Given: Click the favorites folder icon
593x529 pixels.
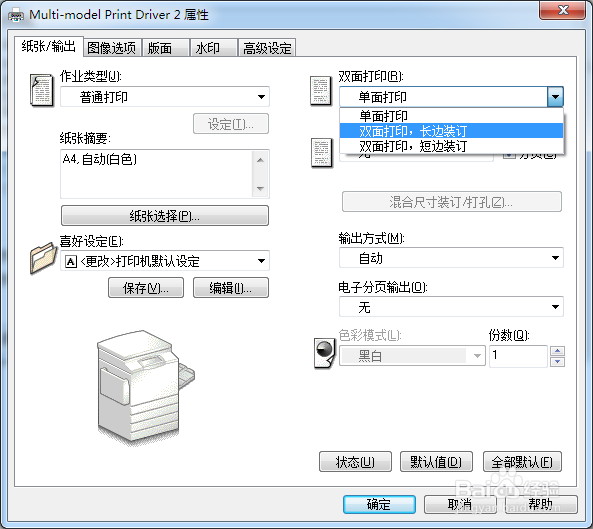Looking at the screenshot, I should pos(43,258).
